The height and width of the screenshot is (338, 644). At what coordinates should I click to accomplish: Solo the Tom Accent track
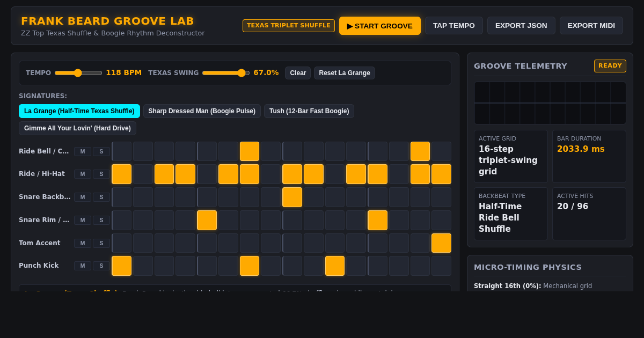point(101,244)
